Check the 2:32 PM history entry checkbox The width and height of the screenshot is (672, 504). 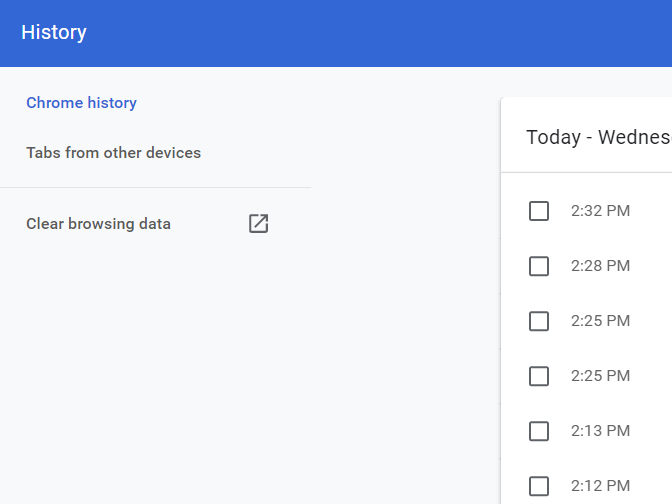tap(539, 211)
